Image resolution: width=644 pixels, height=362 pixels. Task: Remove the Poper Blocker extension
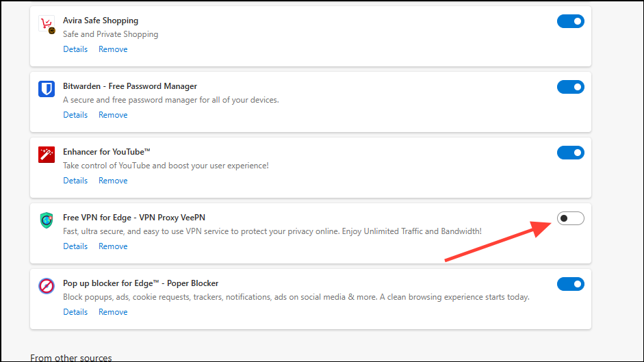pyautogui.click(x=113, y=312)
